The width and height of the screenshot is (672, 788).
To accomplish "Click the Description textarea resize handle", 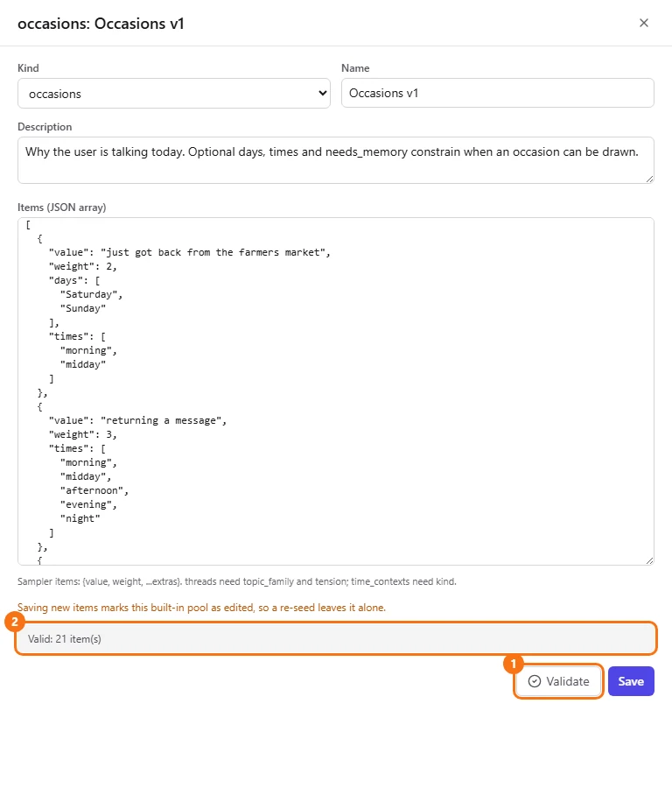I will (x=649, y=179).
